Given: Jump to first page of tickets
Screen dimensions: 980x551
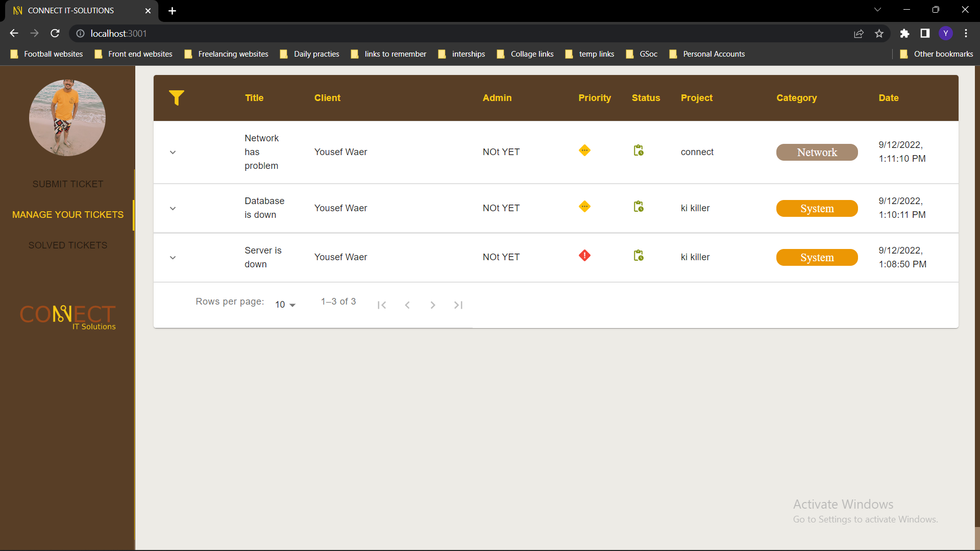Looking at the screenshot, I should 381,305.
